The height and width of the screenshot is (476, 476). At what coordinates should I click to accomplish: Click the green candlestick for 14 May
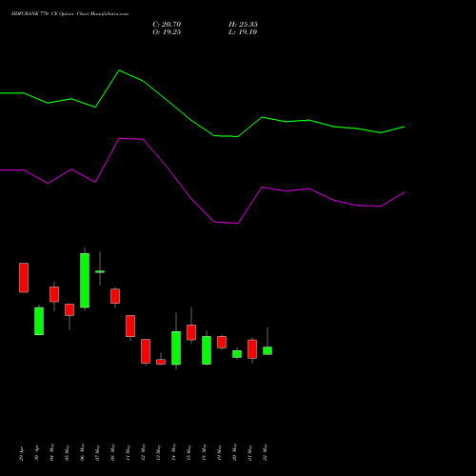point(176,348)
